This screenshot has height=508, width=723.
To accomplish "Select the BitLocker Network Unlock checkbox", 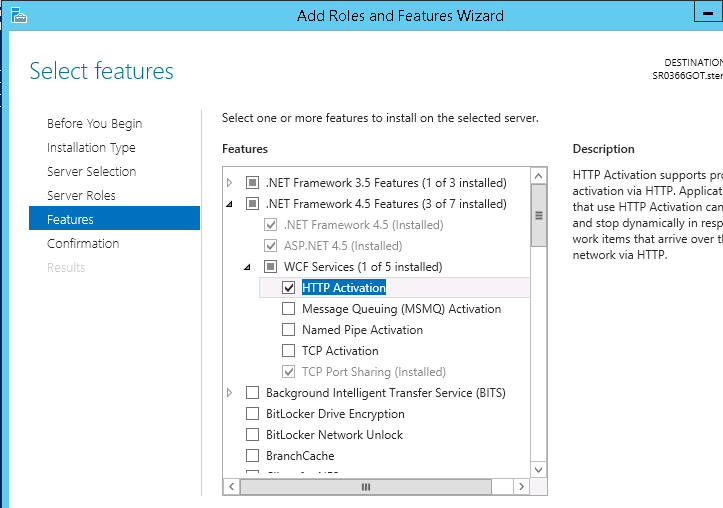I will (x=252, y=435).
